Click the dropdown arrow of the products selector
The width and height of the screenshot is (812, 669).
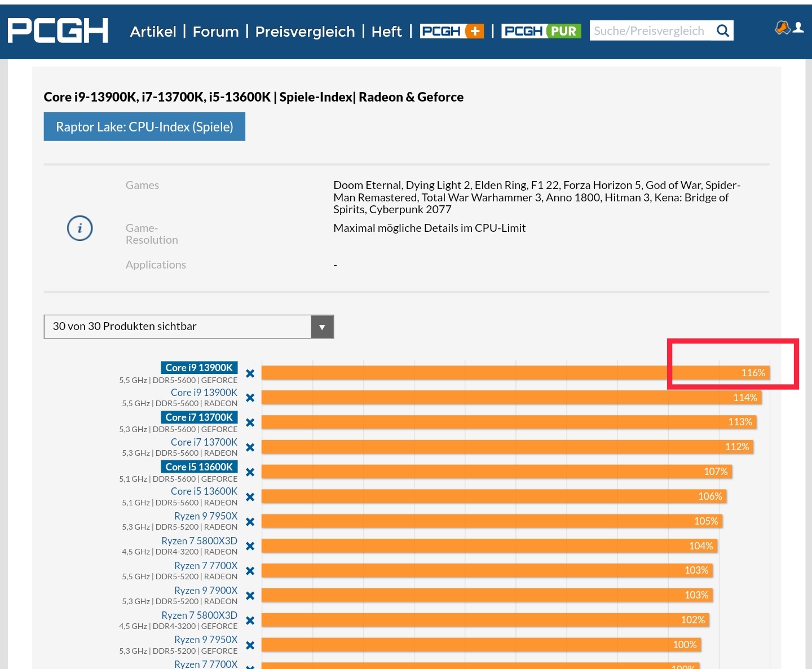coord(322,327)
